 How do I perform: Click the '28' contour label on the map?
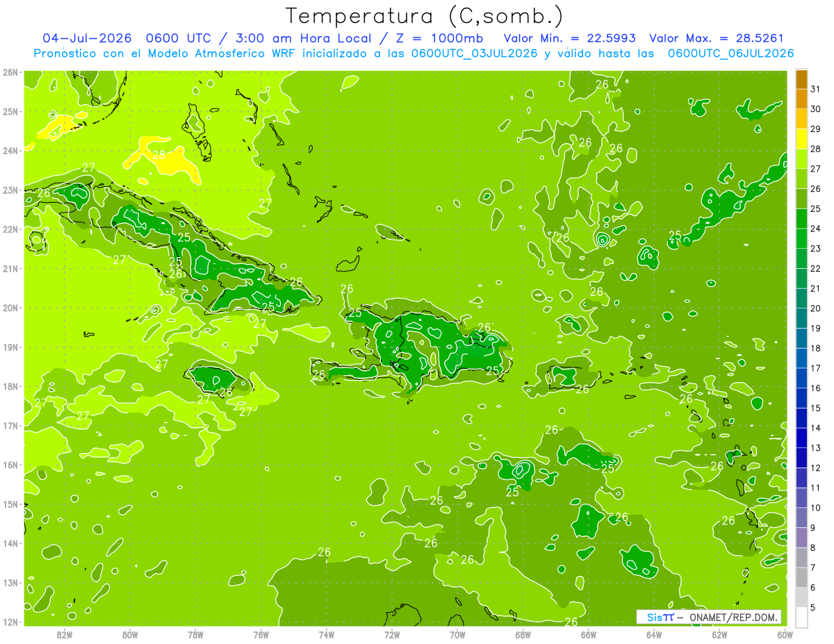coord(158,155)
